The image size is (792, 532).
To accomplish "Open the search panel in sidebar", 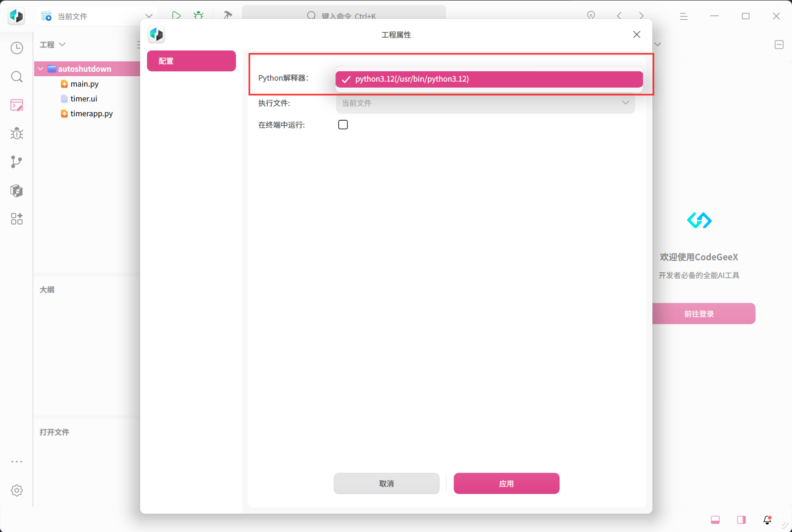I will click(17, 77).
